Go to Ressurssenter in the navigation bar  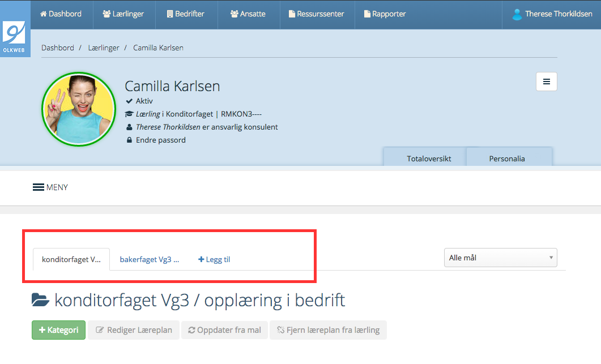(x=316, y=14)
